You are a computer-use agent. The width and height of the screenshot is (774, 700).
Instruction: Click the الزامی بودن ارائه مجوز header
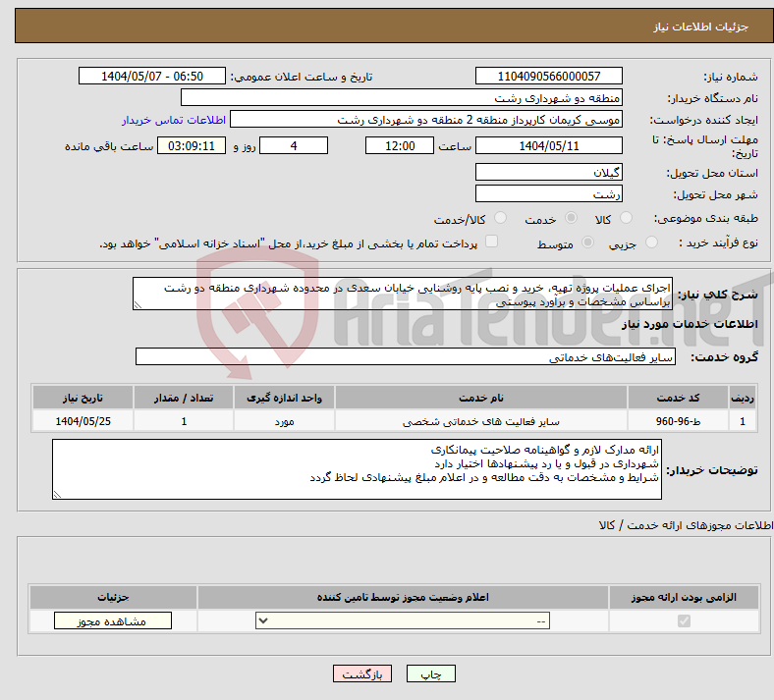click(x=684, y=597)
